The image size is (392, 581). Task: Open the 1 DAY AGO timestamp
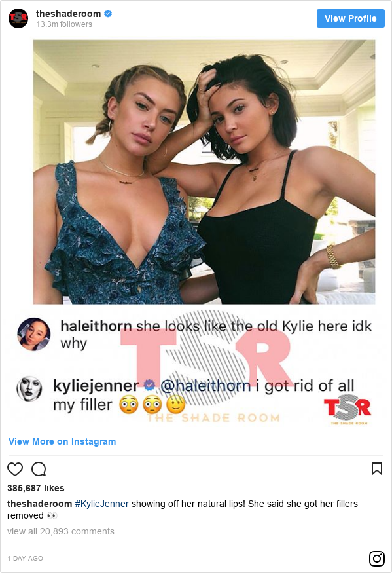[x=25, y=558]
